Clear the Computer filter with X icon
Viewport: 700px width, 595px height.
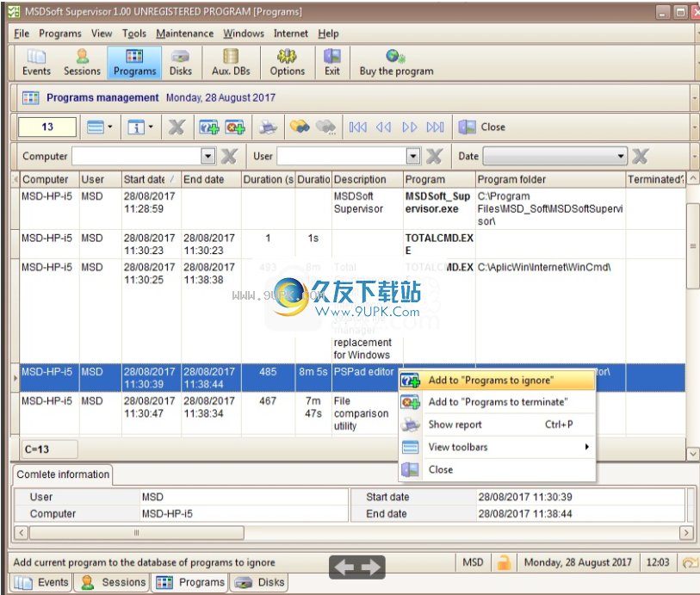[x=229, y=156]
